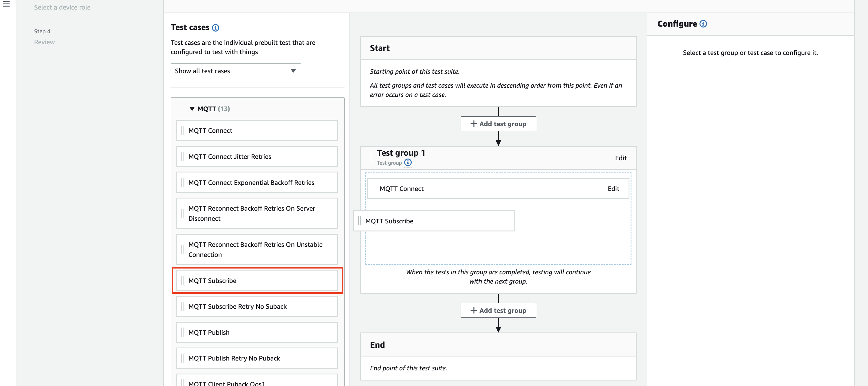This screenshot has height=386, width=868.
Task: Click drag handle of added MQTT Connect case
Action: click(374, 189)
